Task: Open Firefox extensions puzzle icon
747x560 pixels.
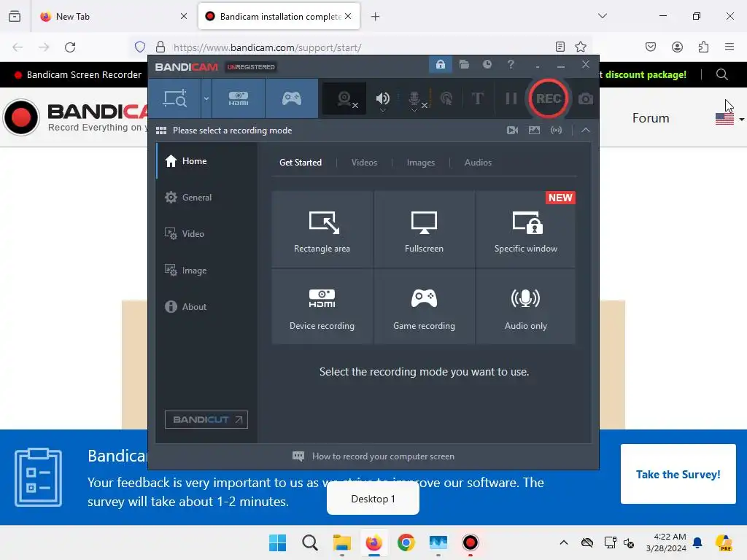Action: pyautogui.click(x=703, y=47)
